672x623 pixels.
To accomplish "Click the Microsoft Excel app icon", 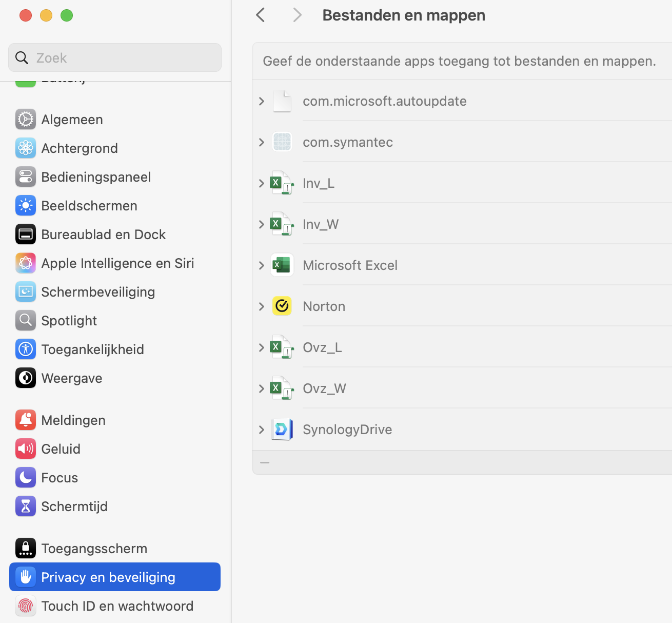I will pyautogui.click(x=282, y=265).
